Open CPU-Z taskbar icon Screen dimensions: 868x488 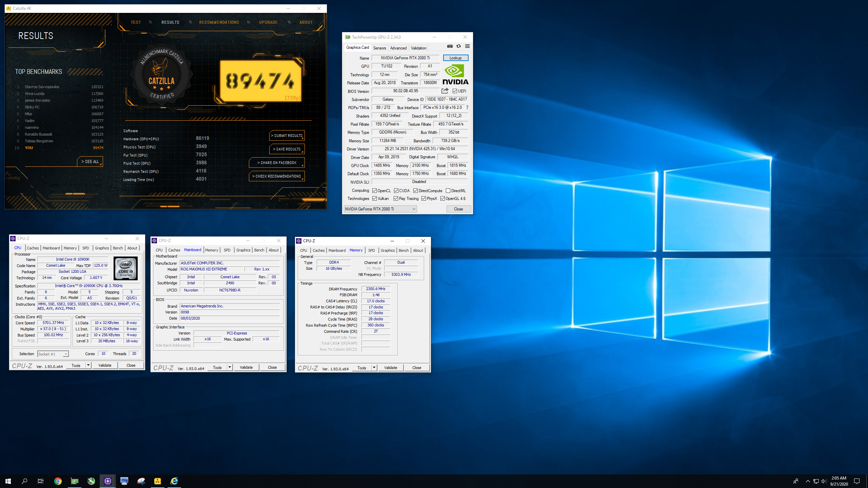click(108, 481)
